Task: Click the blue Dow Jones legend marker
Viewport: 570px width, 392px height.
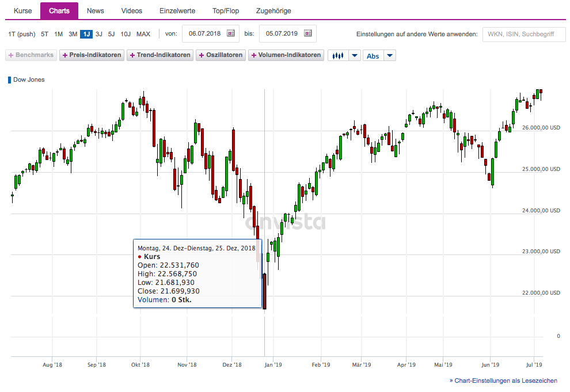Action: click(9, 80)
